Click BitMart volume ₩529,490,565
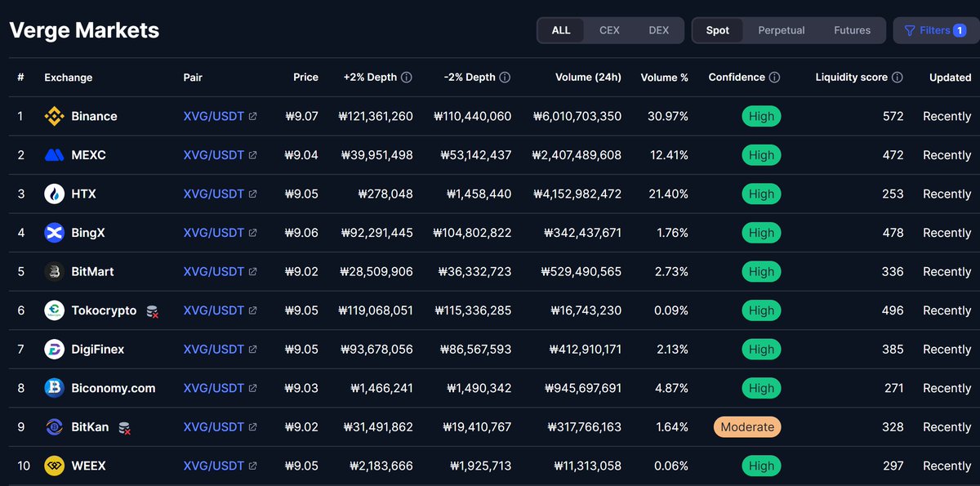 point(581,271)
